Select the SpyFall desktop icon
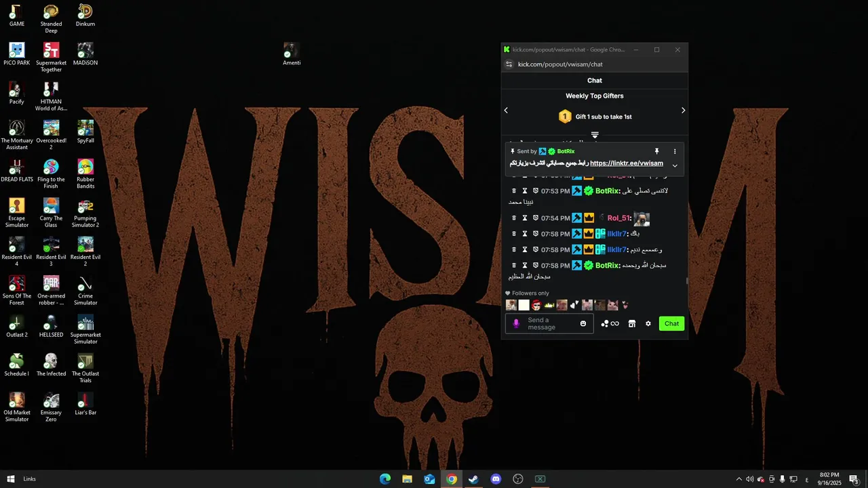This screenshot has height=488, width=868. (x=85, y=132)
